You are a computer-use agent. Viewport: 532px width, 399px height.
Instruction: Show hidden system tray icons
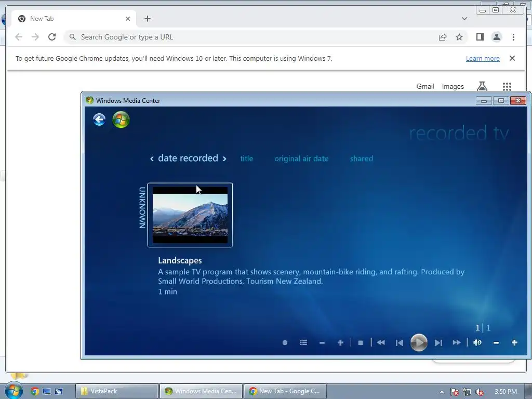(x=442, y=392)
